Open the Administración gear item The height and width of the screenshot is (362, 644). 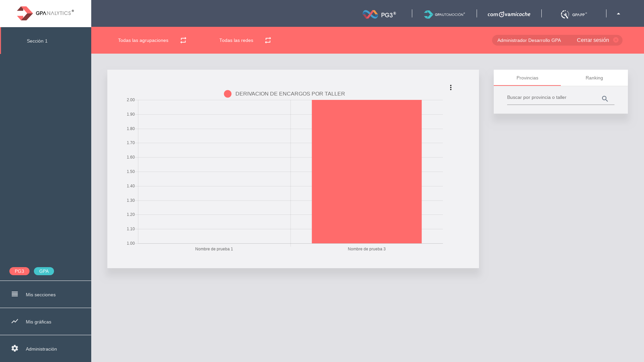(41, 349)
